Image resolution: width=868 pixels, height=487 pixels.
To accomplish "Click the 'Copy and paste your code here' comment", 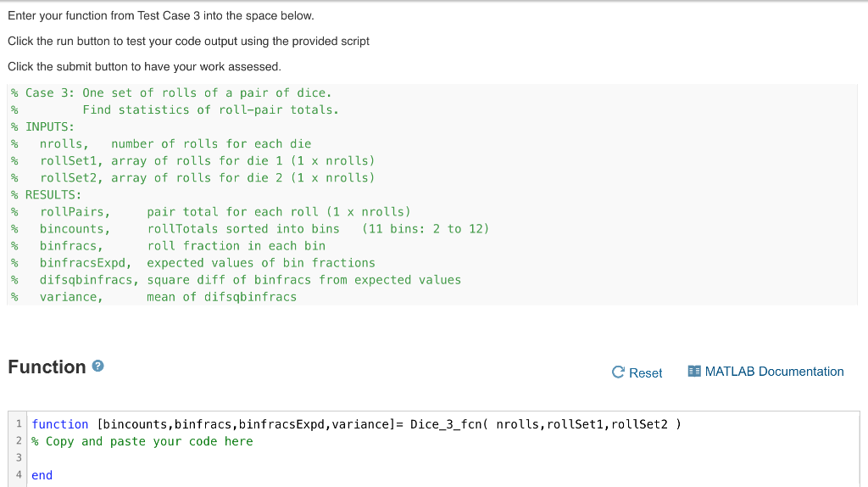I will pos(142,441).
